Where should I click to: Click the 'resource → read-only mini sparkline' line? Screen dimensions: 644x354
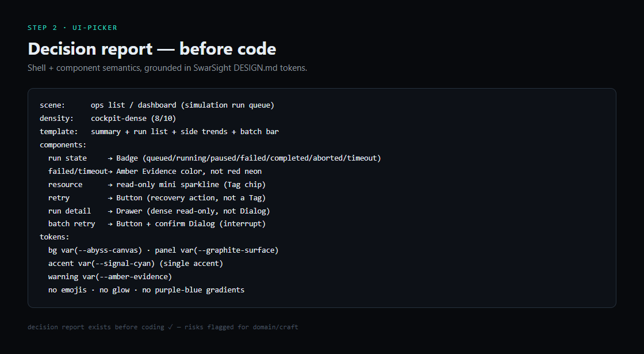pos(157,184)
